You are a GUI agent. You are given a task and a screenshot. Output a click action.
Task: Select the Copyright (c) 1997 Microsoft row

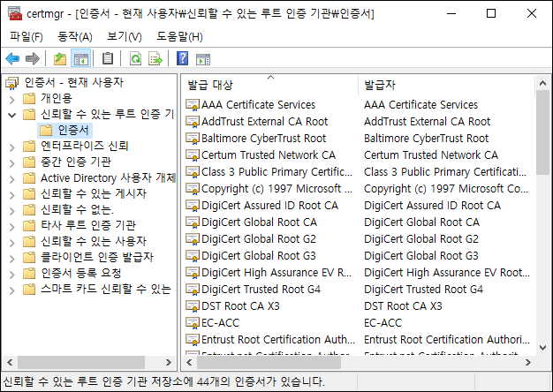pos(357,189)
